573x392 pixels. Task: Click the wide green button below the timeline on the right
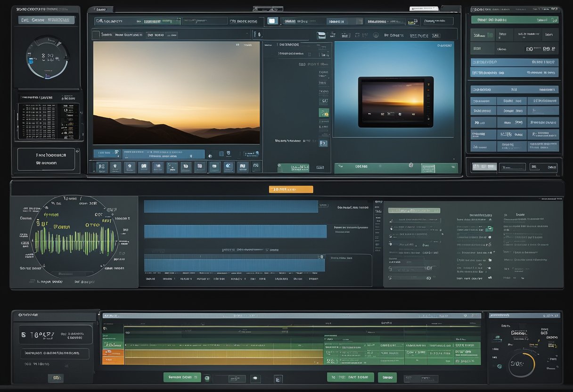(350, 377)
